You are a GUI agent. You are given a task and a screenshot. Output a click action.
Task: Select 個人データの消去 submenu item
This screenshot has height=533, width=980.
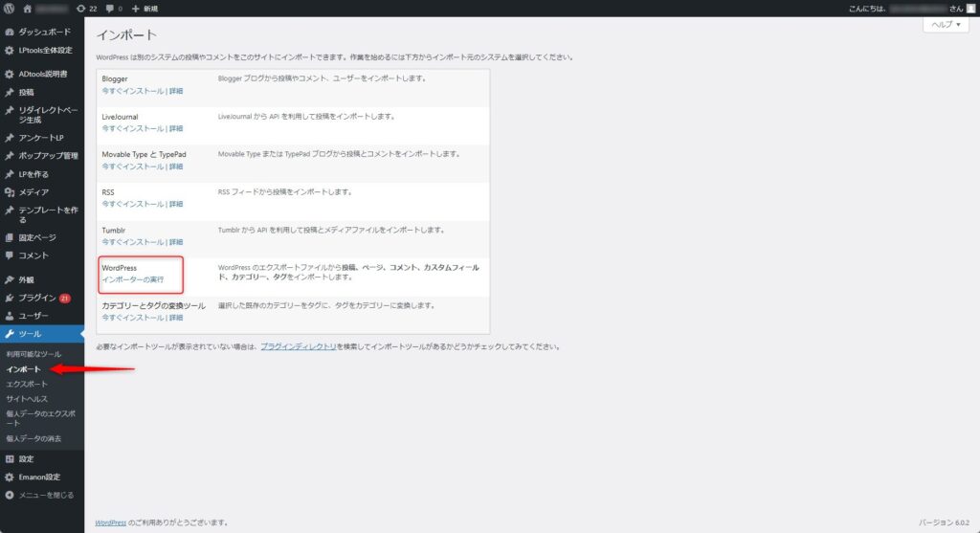click(33, 438)
